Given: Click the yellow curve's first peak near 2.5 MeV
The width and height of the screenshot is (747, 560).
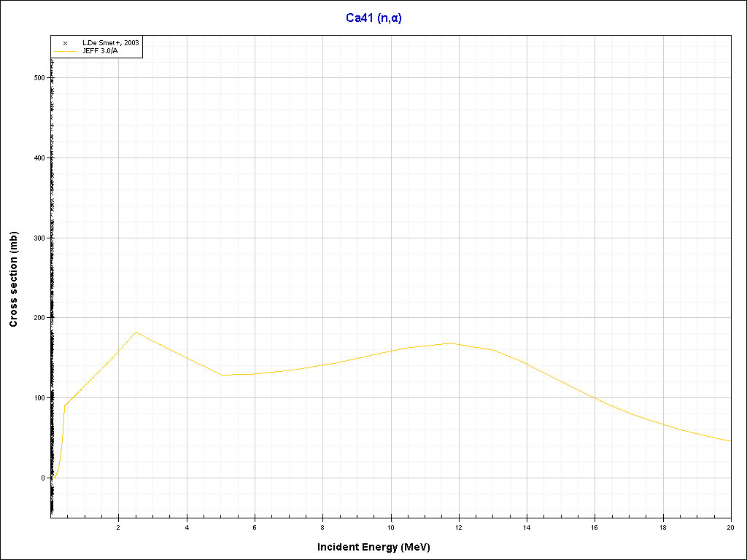Looking at the screenshot, I should (x=136, y=332).
